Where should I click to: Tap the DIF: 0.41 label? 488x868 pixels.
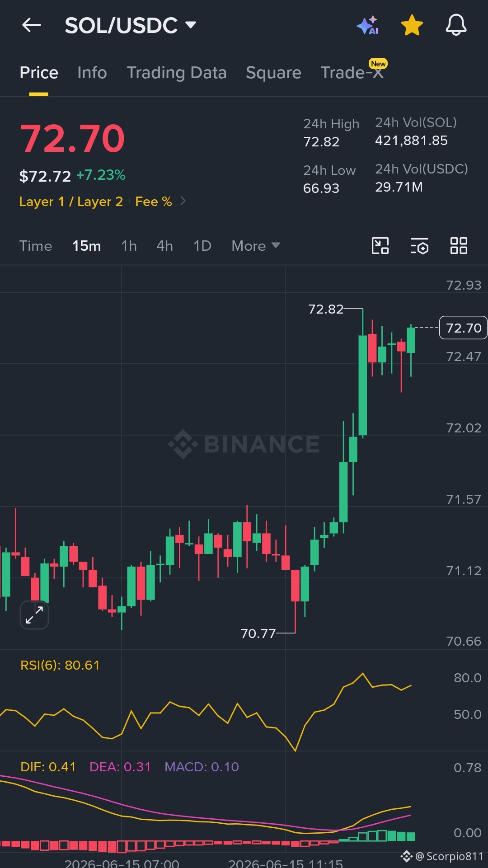click(x=48, y=767)
